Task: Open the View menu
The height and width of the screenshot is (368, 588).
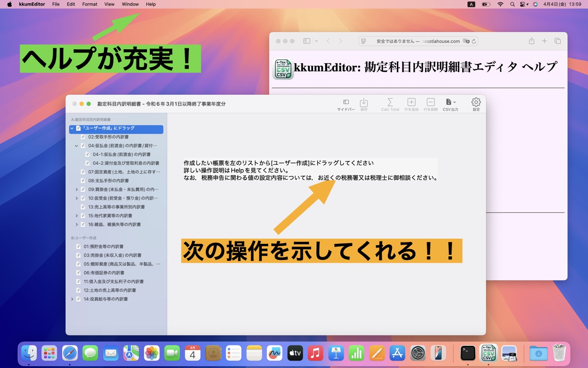Action: (109, 4)
